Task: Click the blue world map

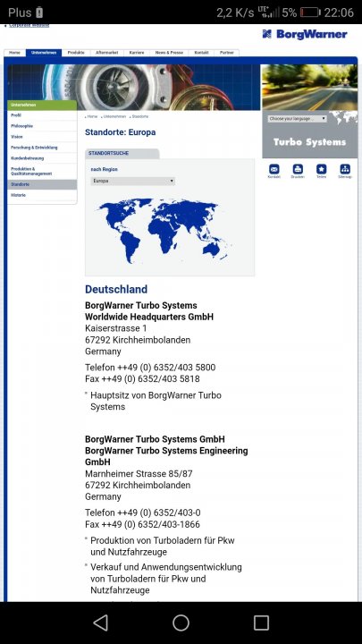Action: pyautogui.click(x=163, y=231)
